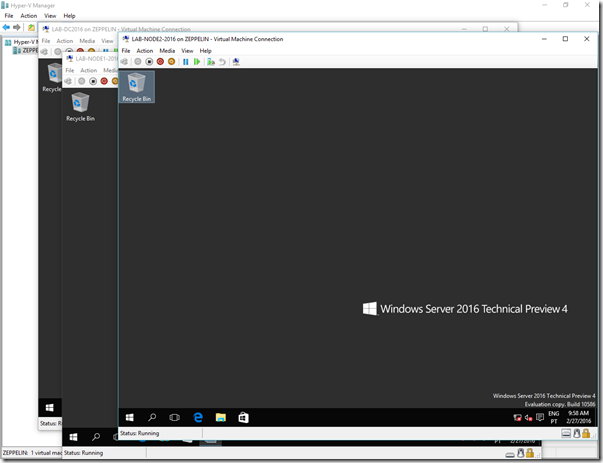The width and height of the screenshot is (603, 463).
Task: Open Action menu in Hyper-V Manager
Action: pos(28,16)
